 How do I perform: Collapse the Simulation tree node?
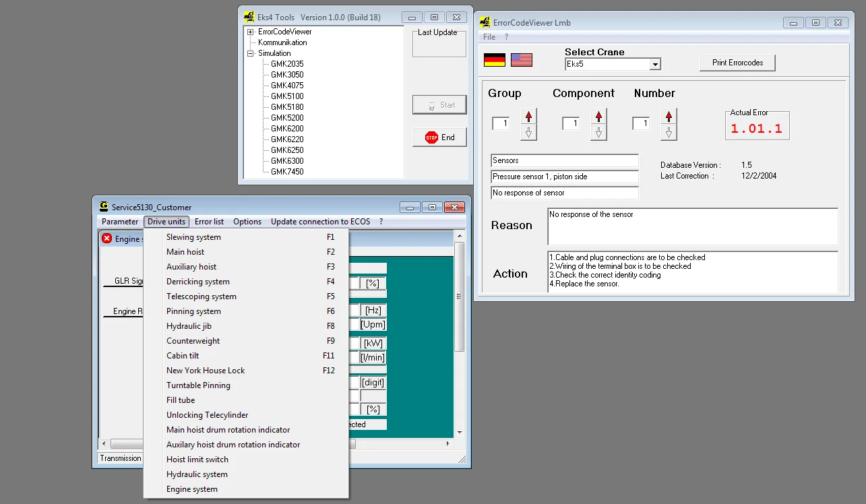(x=251, y=53)
